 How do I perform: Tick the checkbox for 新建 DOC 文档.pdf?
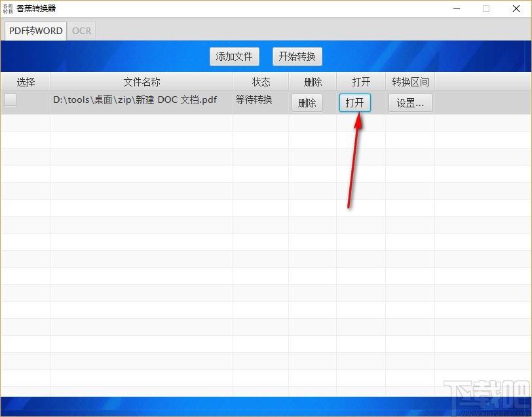pyautogui.click(x=10, y=100)
